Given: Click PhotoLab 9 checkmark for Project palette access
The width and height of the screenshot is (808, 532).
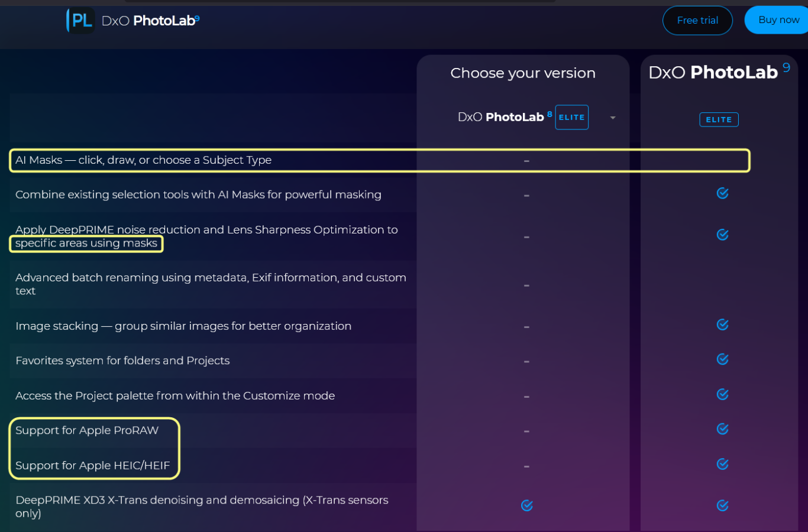Looking at the screenshot, I should [x=722, y=394].
